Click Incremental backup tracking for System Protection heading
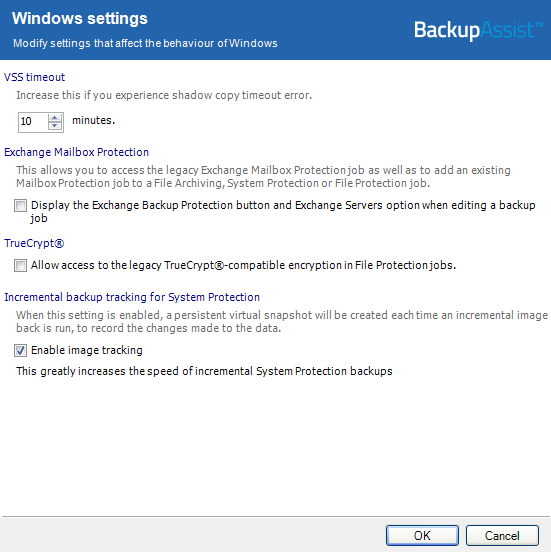Screen dimensions: 551x552 pyautogui.click(x=132, y=297)
